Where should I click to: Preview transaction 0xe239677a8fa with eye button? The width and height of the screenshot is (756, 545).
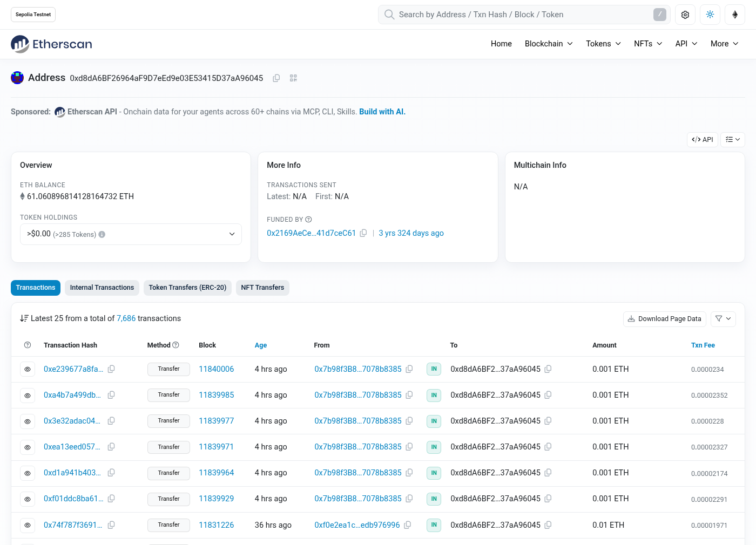click(x=28, y=369)
